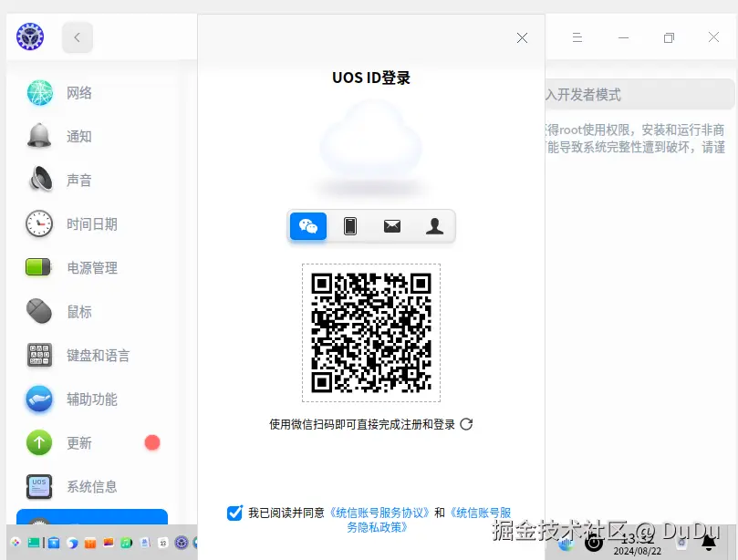Image resolution: width=738 pixels, height=560 pixels.
Task: Open the music player dock icon
Action: pyautogui.click(x=127, y=543)
